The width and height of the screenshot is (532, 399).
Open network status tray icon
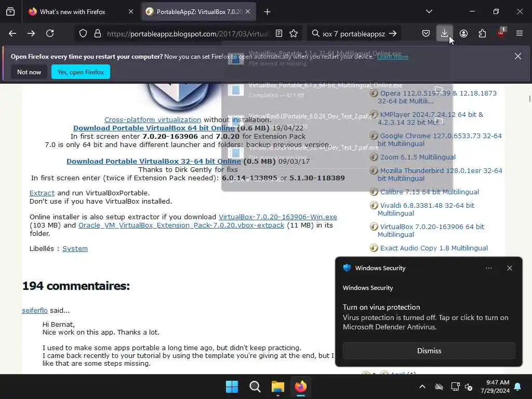(x=455, y=387)
